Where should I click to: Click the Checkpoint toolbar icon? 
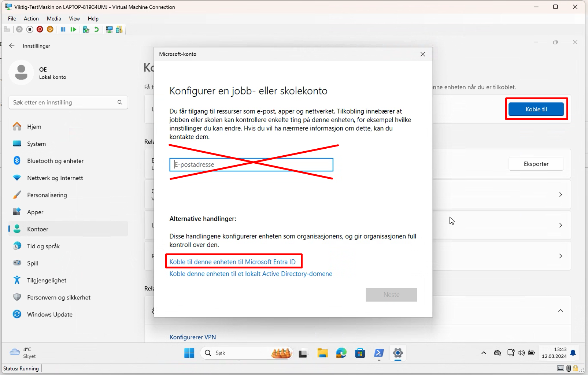[x=86, y=30]
